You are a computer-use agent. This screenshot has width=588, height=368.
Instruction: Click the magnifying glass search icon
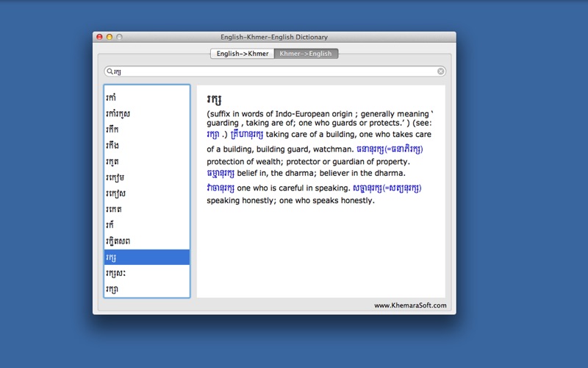tap(110, 71)
